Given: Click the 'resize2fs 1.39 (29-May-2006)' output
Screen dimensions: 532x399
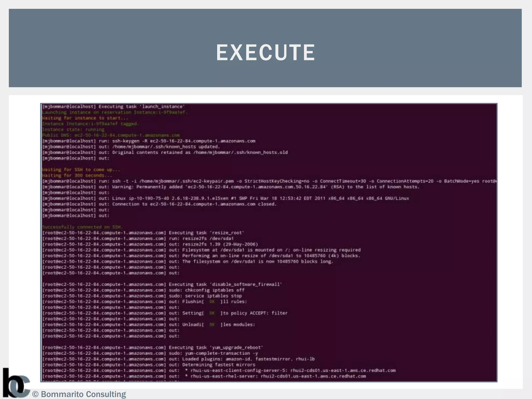Looking at the screenshot, I should [x=150, y=244].
